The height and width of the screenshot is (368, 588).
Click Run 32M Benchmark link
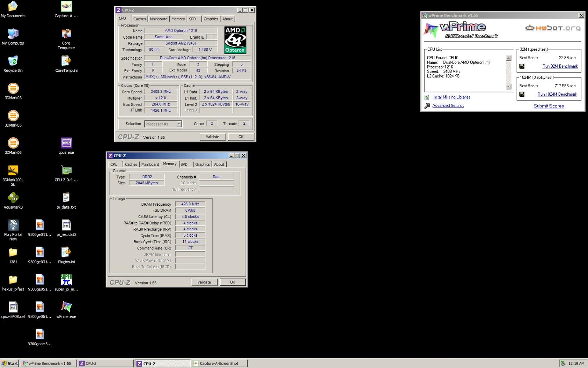[x=560, y=66]
